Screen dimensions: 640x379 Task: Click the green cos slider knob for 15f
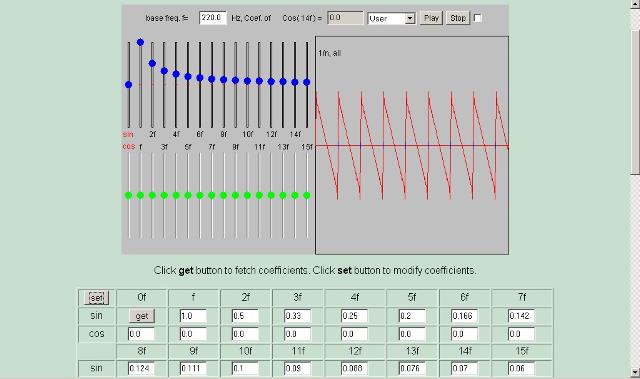pyautogui.click(x=307, y=195)
